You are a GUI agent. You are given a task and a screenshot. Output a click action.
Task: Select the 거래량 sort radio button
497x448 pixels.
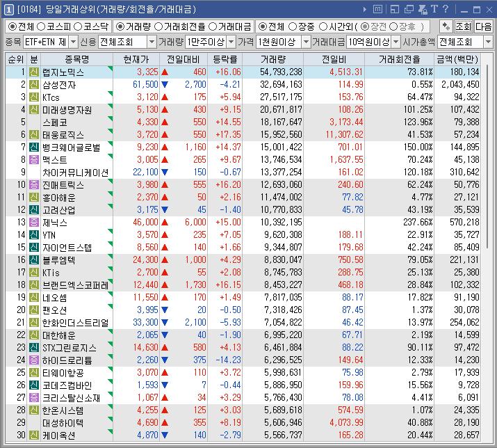[120, 26]
